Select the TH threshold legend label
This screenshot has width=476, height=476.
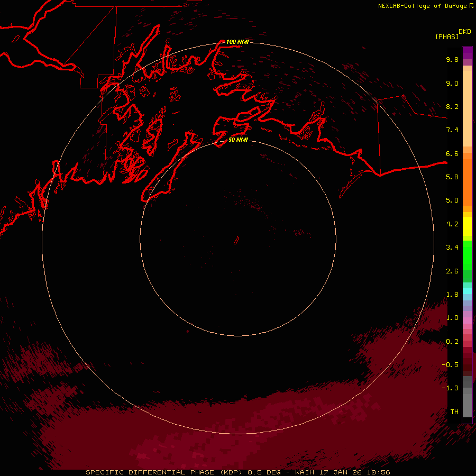pos(454,412)
